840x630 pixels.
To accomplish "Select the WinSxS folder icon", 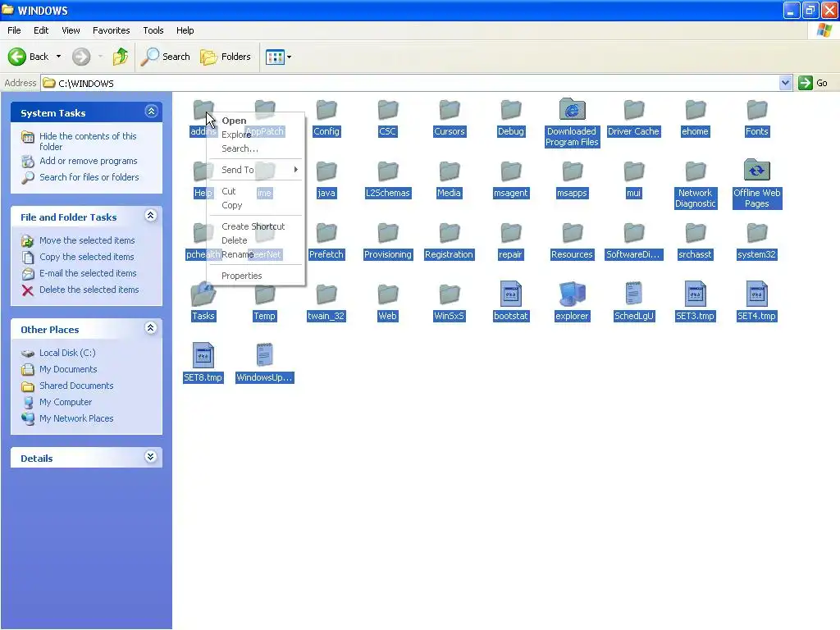I will pos(449,294).
